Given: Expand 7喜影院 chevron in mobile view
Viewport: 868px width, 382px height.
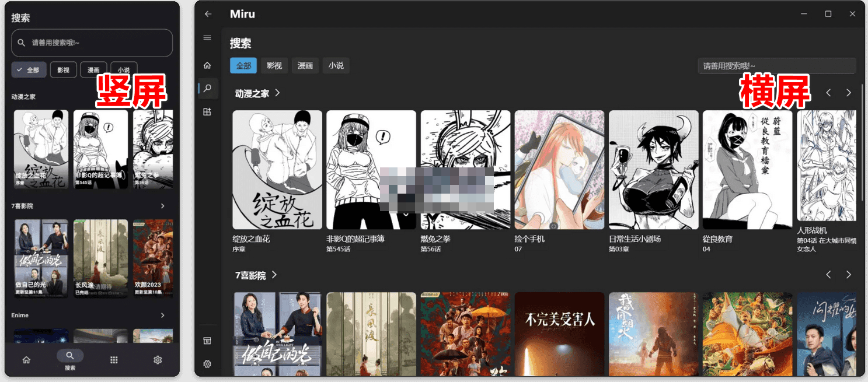Looking at the screenshot, I should (x=163, y=206).
